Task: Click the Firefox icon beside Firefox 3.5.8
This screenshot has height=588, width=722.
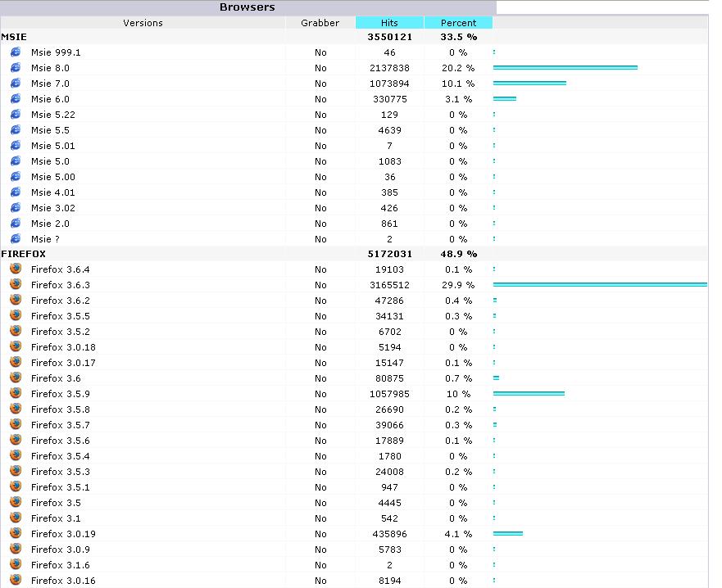Action: 16,409
